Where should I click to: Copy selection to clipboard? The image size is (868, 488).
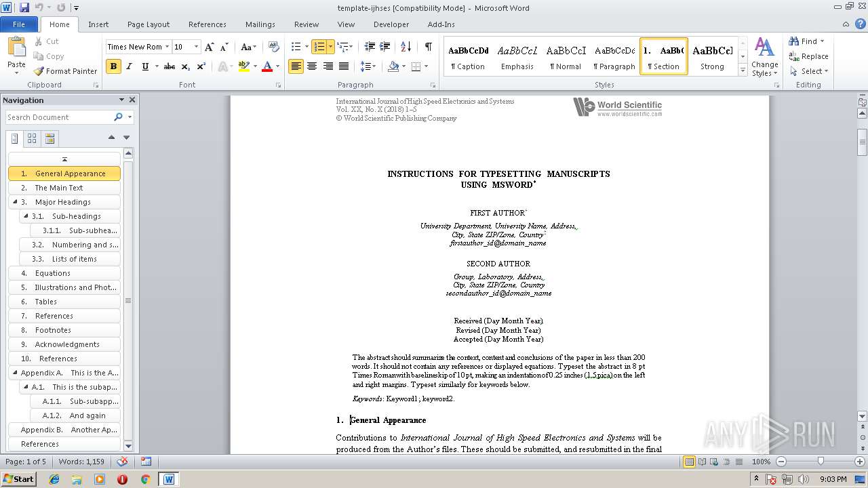[x=49, y=56]
